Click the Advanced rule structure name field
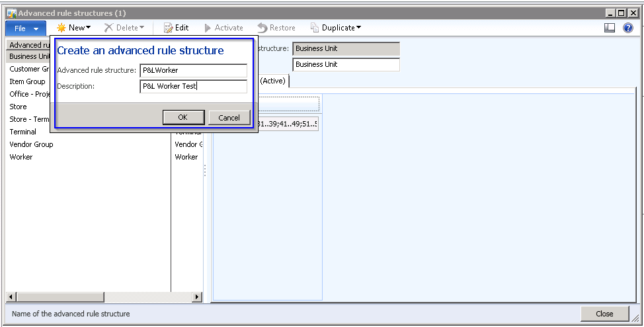 [x=193, y=71]
